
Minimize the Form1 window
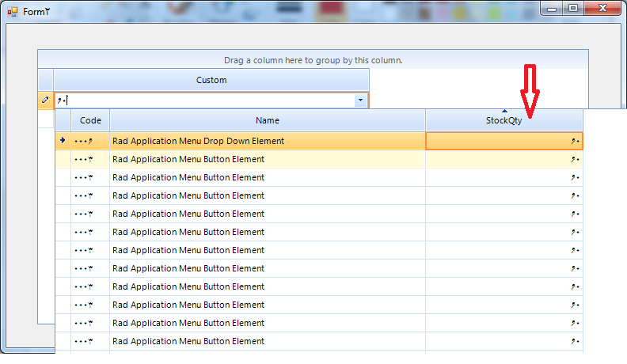(x=553, y=8)
